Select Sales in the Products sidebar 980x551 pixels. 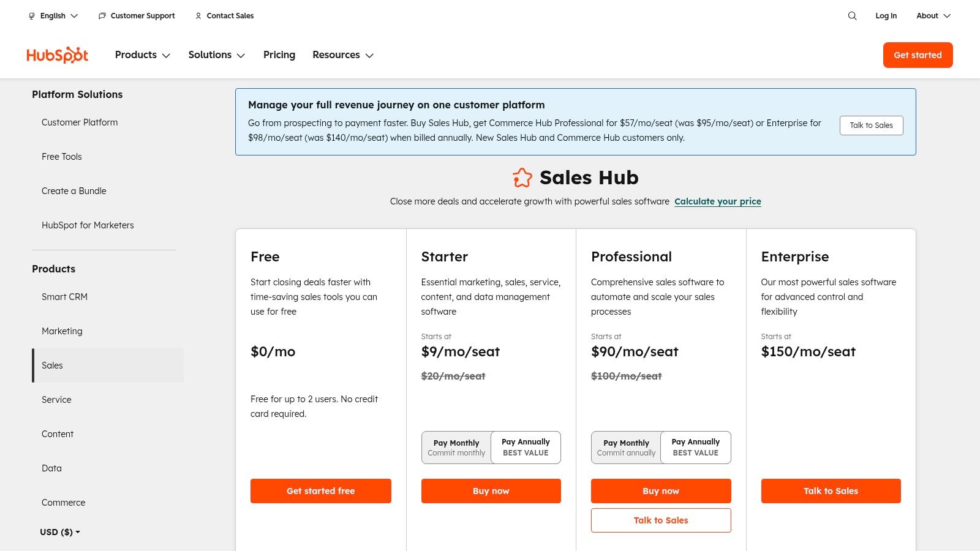pos(52,365)
